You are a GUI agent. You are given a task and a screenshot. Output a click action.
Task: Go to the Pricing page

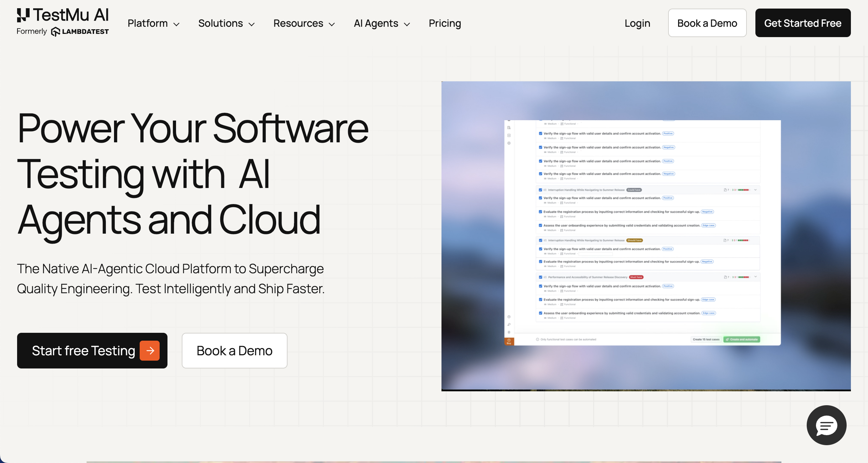point(445,24)
